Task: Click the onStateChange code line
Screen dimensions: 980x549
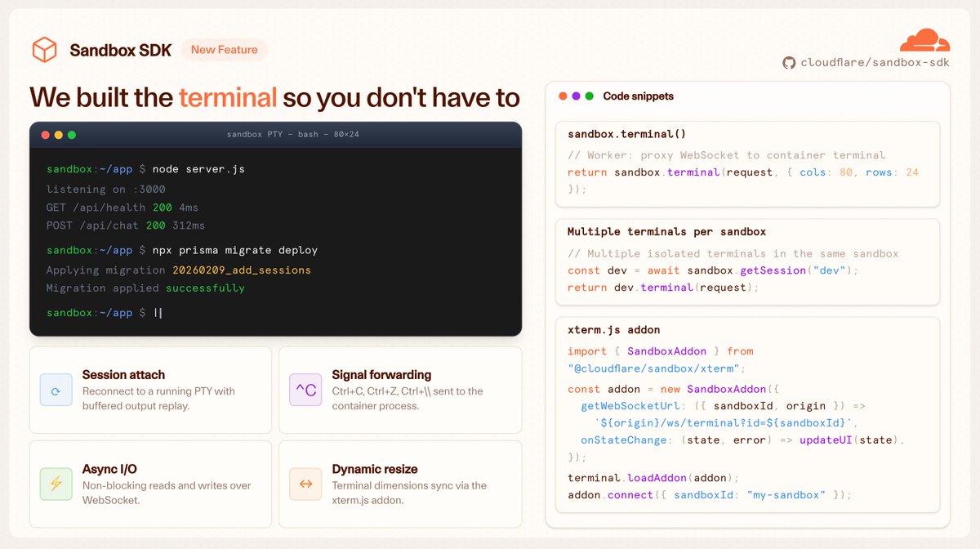Action: tap(743, 440)
